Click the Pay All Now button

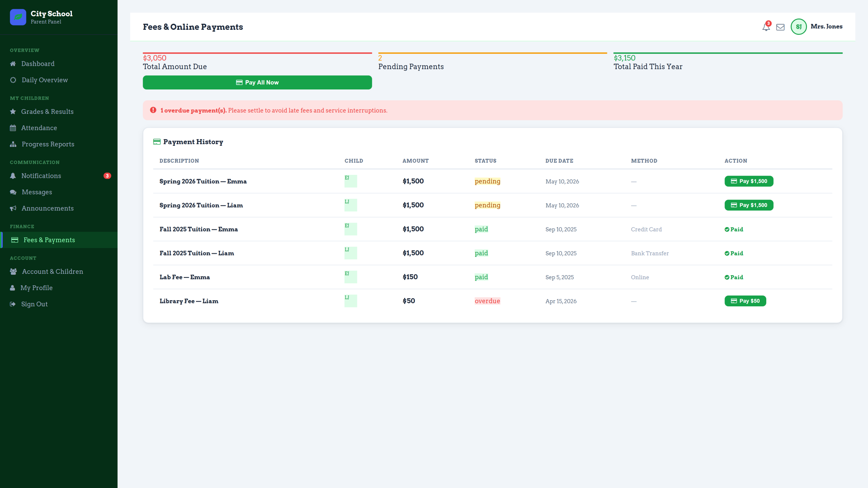point(257,82)
